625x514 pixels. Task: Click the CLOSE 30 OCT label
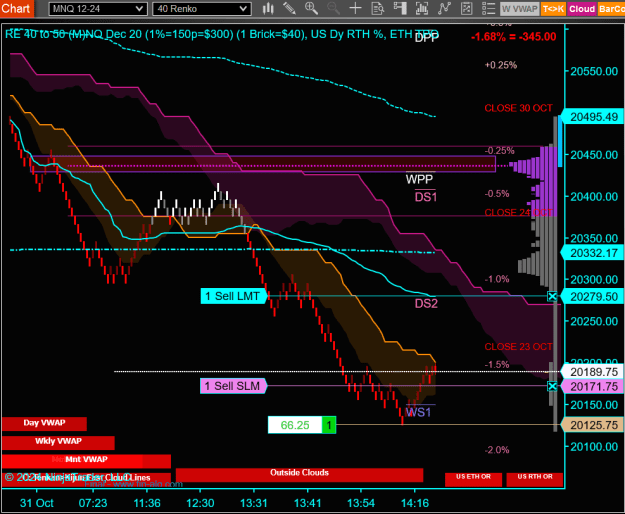point(518,108)
